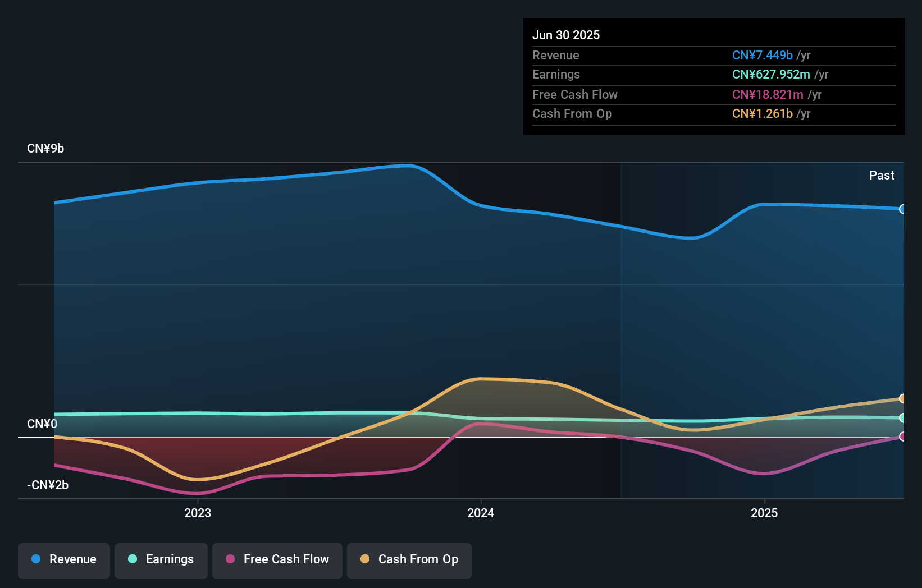Viewport: 922px width, 588px height.
Task: Click the 2025 x-axis label
Action: tap(764, 513)
